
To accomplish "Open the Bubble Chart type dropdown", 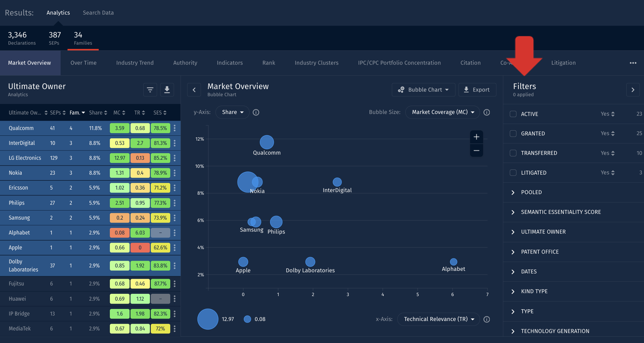I will click(x=423, y=90).
